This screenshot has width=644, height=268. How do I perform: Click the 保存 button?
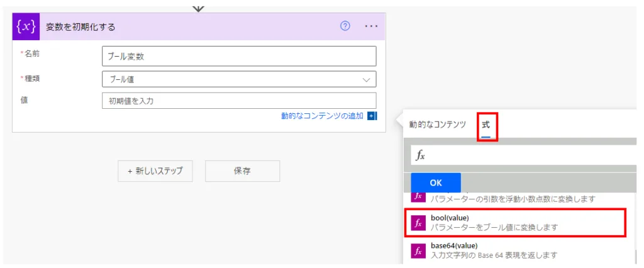click(242, 170)
